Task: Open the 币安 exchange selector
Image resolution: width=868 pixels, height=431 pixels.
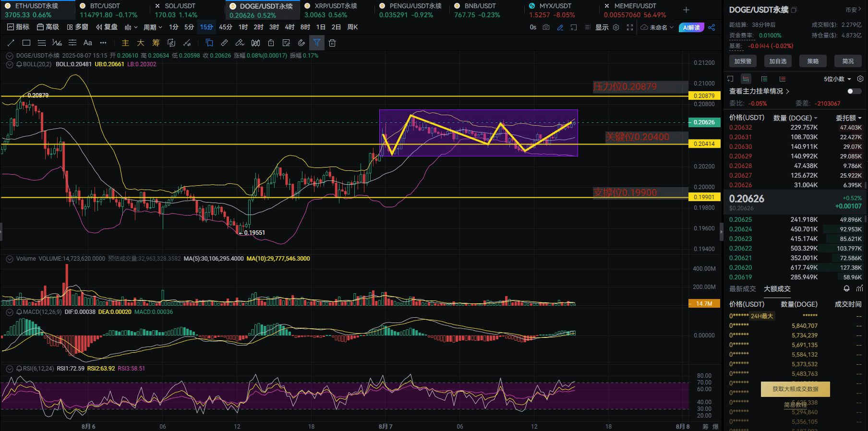Action: coord(854,10)
